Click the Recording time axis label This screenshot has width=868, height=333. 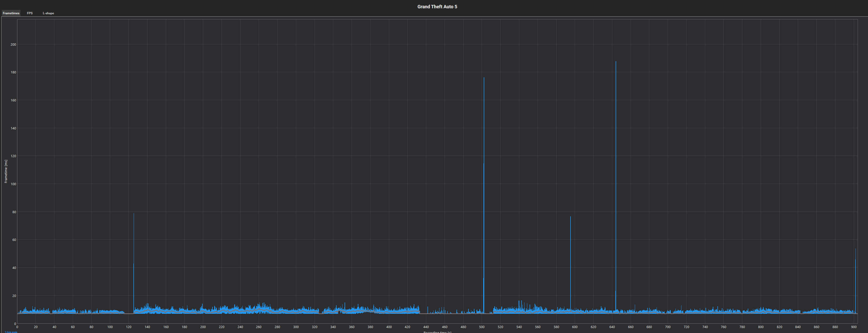click(437, 332)
